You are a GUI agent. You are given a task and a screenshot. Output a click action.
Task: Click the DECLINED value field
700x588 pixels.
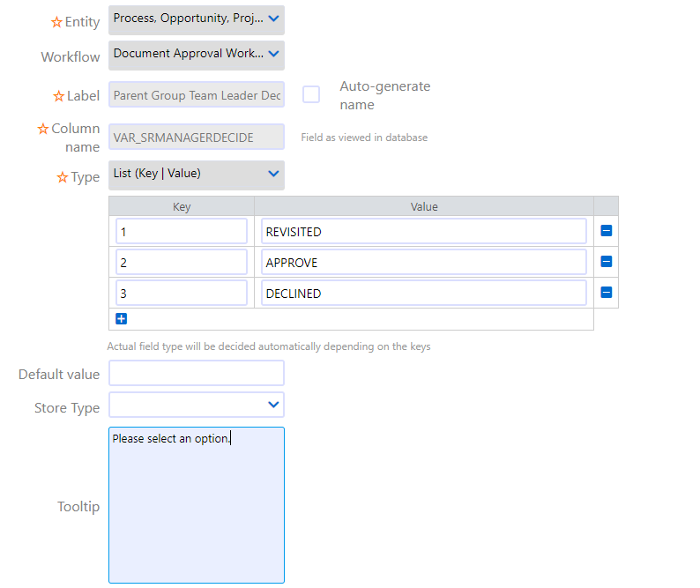[x=424, y=293]
